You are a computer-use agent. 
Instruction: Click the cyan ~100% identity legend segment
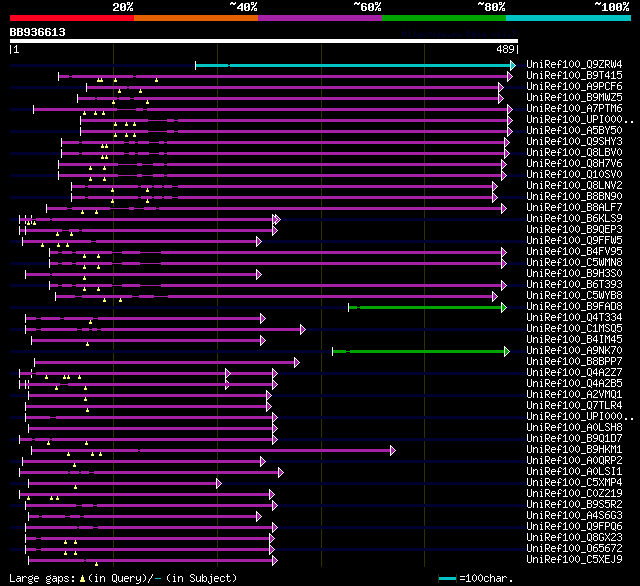pyautogui.click(x=569, y=18)
